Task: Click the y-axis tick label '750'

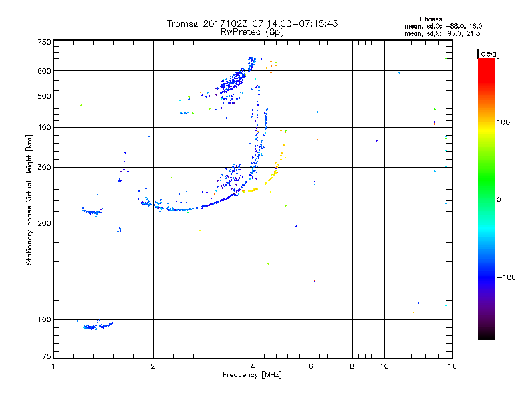Action: click(x=44, y=43)
